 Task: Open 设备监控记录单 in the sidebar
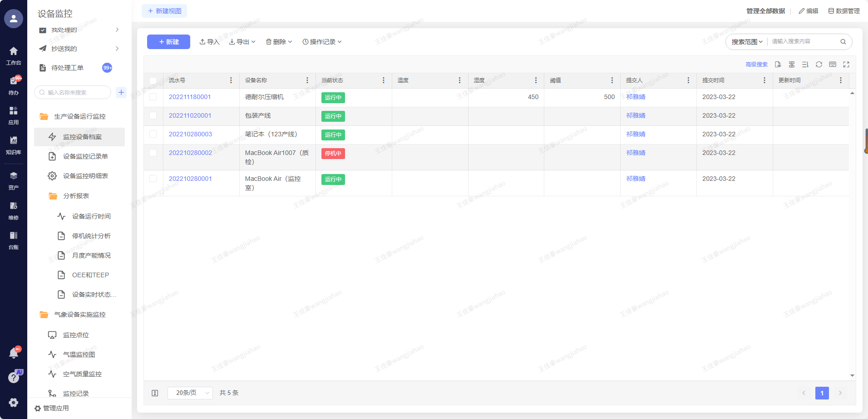[x=85, y=156]
